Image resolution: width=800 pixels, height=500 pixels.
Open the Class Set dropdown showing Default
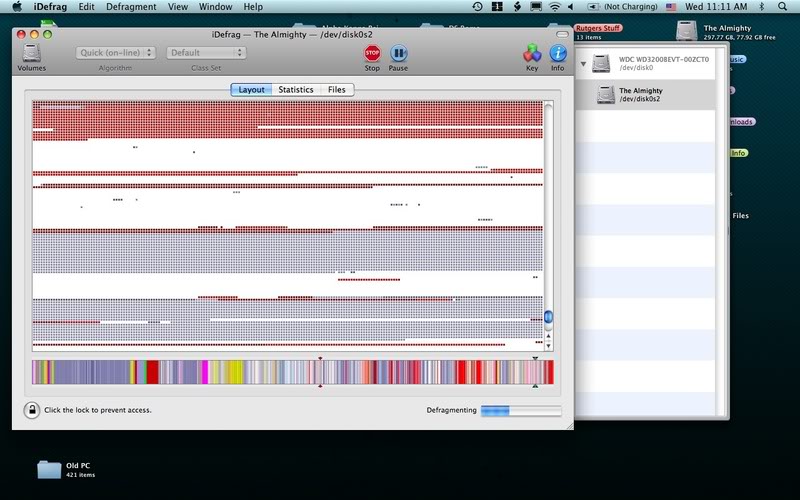pos(206,53)
